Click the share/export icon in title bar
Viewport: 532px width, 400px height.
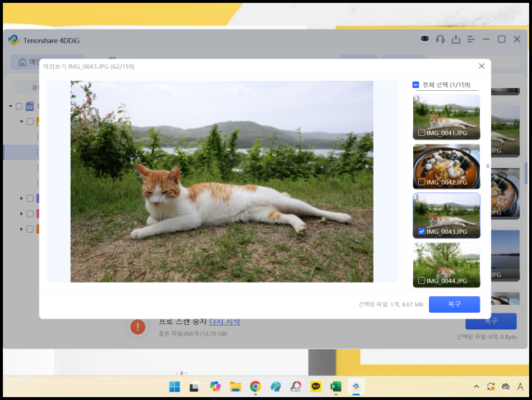tap(455, 39)
